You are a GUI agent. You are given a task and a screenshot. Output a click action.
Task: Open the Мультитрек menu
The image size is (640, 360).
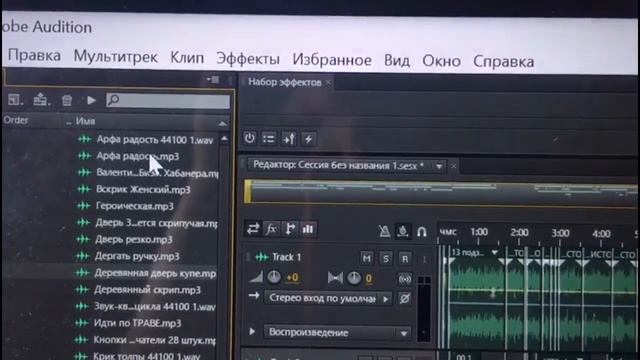click(116, 57)
